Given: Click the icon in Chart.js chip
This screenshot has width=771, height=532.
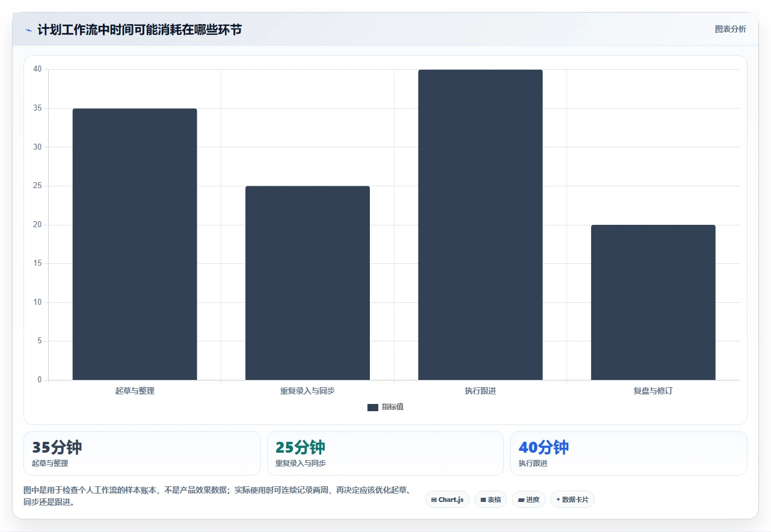Looking at the screenshot, I should [x=434, y=500].
